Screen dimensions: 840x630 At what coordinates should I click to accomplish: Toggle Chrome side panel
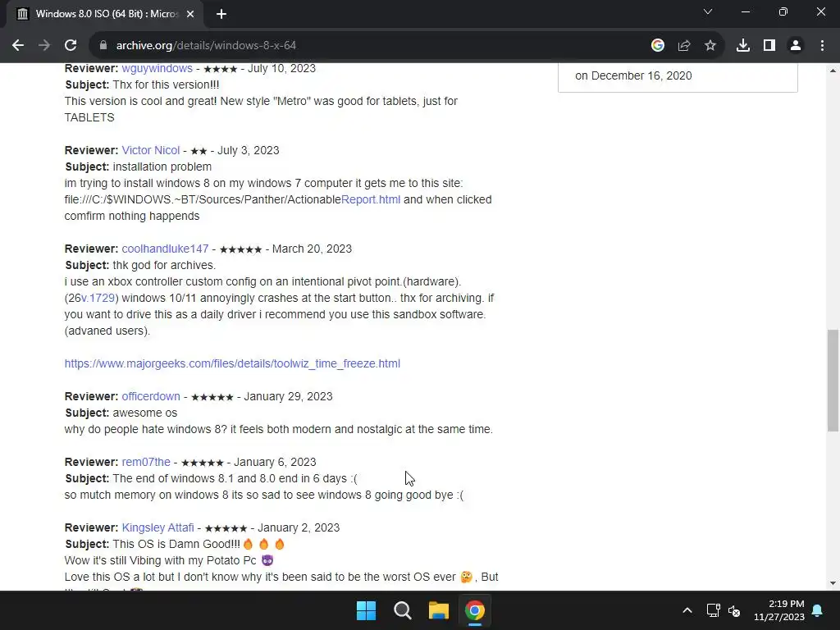(769, 46)
